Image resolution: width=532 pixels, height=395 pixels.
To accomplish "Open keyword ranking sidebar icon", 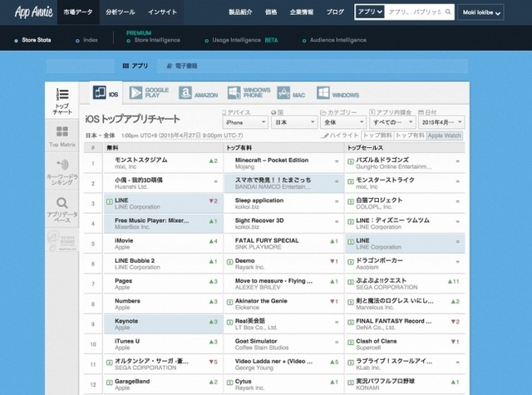I will 62,165.
